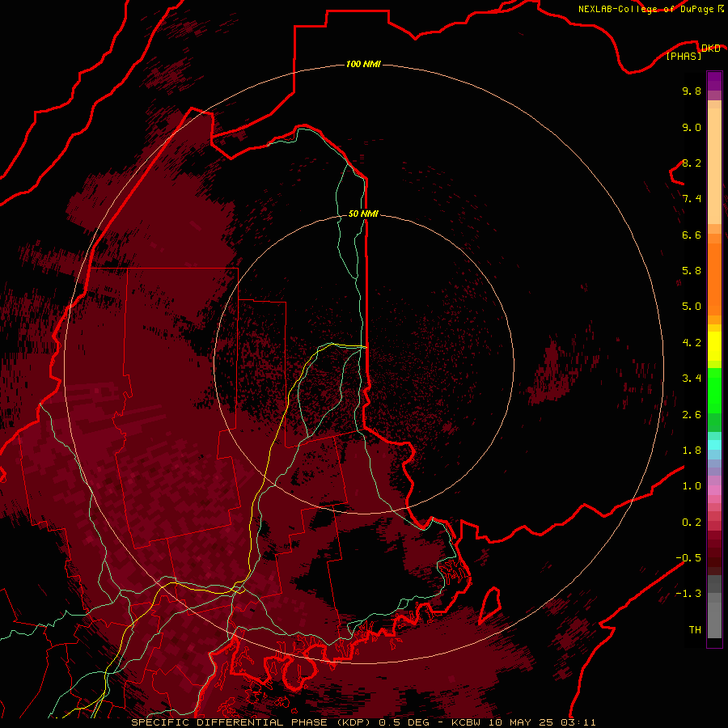The height and width of the screenshot is (728, 728).
Task: Click the 50 NMI range ring label
Action: click(x=363, y=214)
